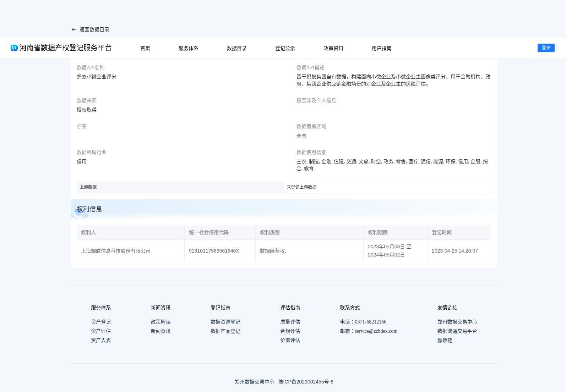Open the 登记公示 menu item

pos(285,48)
